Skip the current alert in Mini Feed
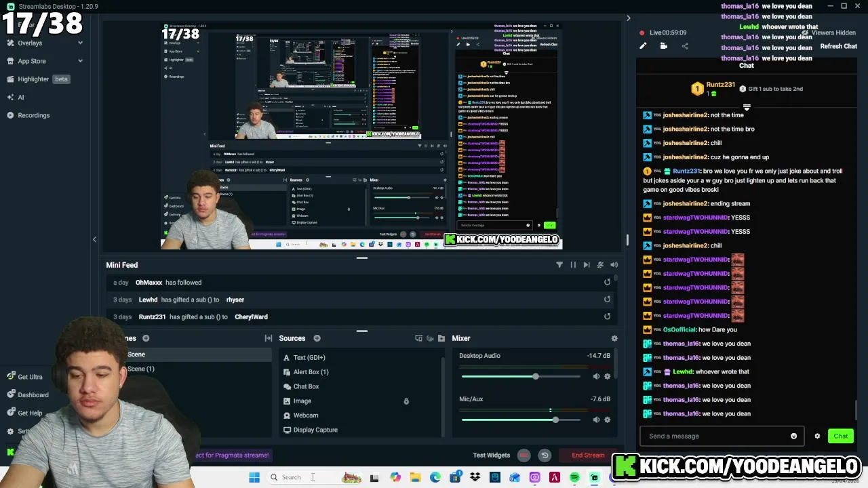868x488 pixels. coord(587,265)
